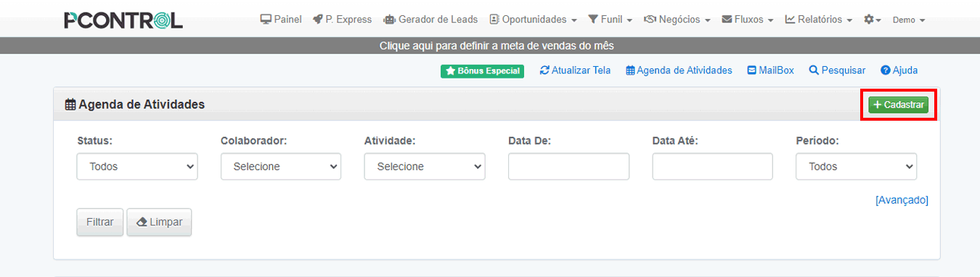
Task: Open the Período dropdown
Action: point(857,166)
